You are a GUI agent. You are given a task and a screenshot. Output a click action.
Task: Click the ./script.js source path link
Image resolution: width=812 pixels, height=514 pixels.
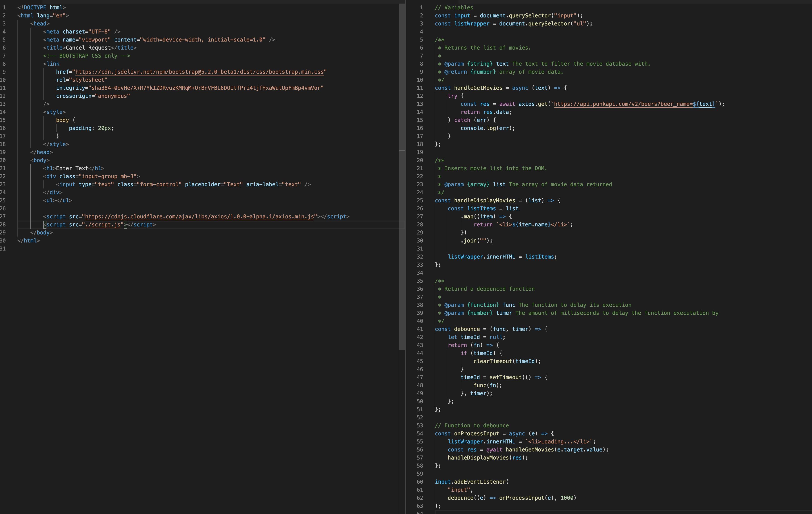102,225
